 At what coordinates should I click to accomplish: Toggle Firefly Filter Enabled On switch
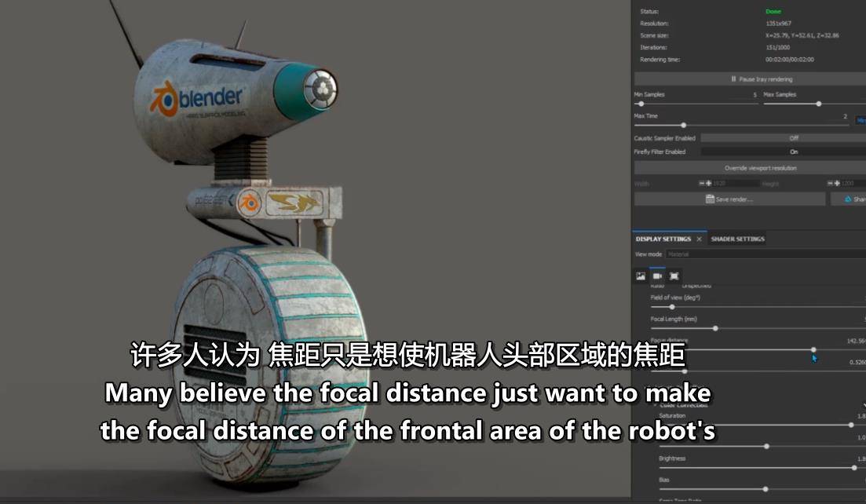[x=783, y=152]
